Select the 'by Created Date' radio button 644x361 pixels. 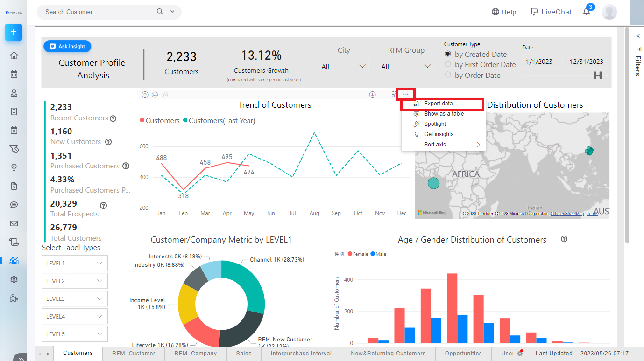[448, 54]
